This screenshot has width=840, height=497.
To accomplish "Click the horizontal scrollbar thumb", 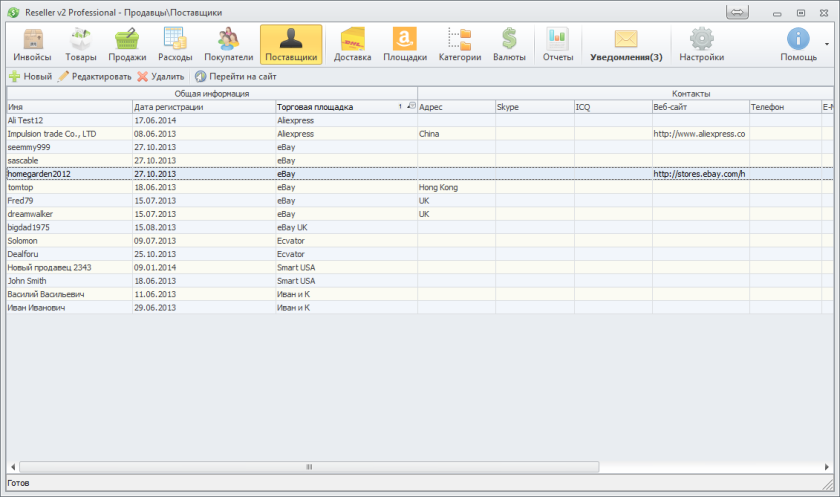I will coord(308,467).
